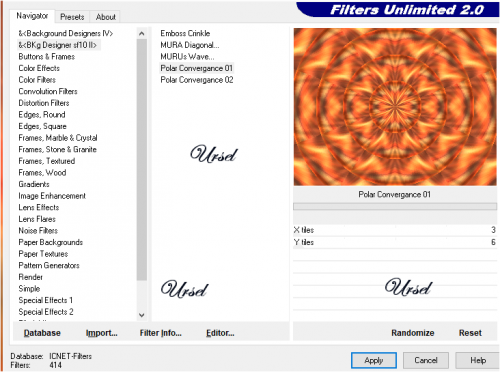Select Color Filters category
This screenshot has width=500, height=372.
pyautogui.click(x=37, y=80)
